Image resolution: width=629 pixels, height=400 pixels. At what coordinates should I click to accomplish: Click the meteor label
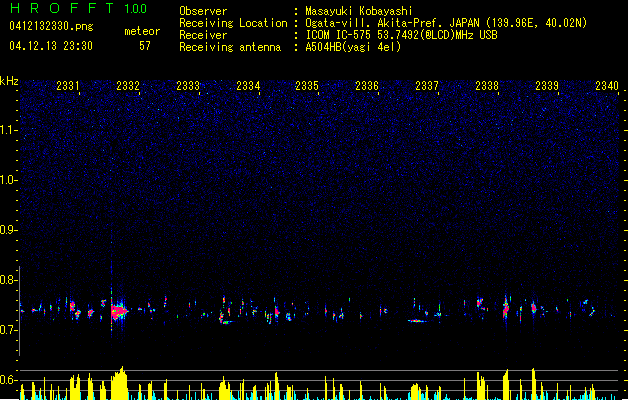point(142,31)
